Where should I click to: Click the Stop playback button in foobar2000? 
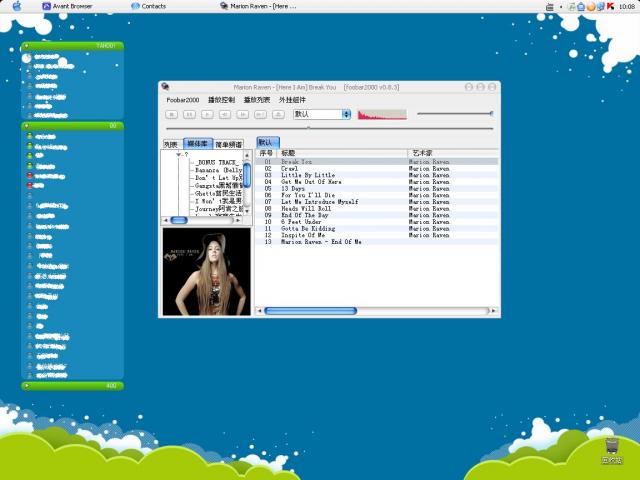point(171,115)
